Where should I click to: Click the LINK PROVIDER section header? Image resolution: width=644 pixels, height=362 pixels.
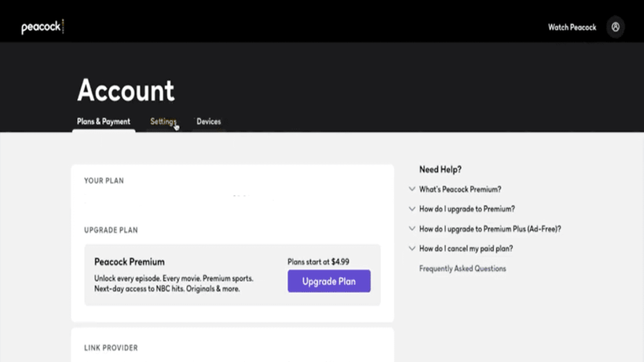click(111, 348)
